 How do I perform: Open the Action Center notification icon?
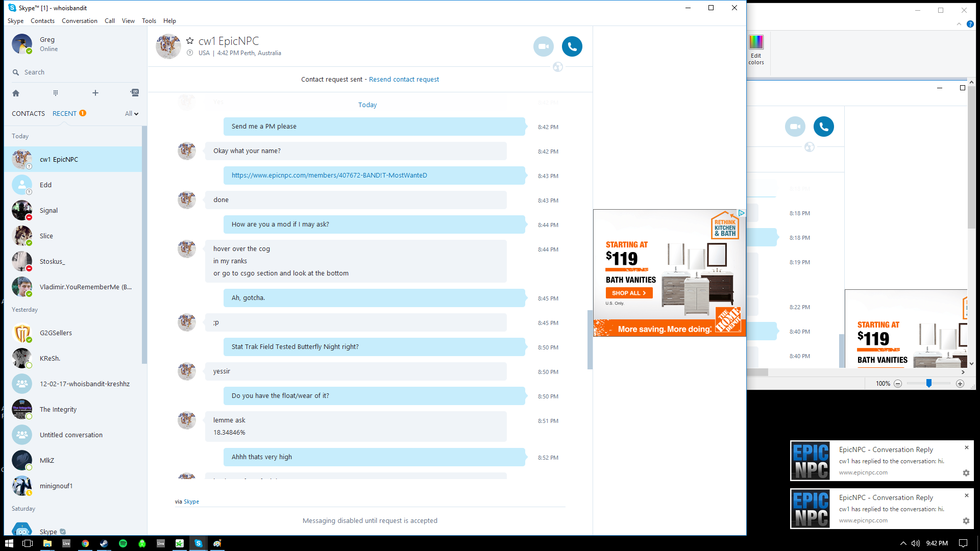[x=963, y=543]
